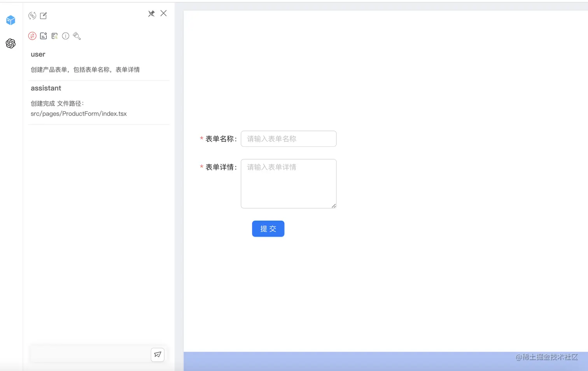588x371 pixels.
Task: Click the send message paper-plane icon
Action: [157, 355]
